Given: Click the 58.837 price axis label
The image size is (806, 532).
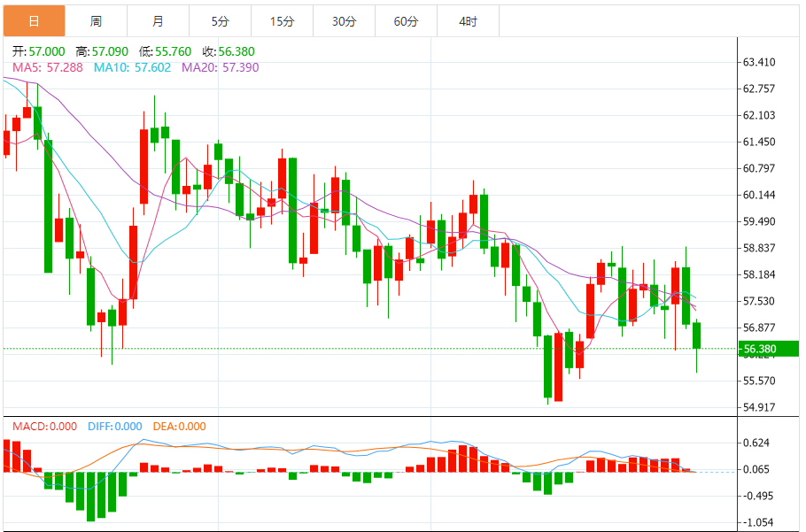Looking at the screenshot, I should tap(759, 248).
